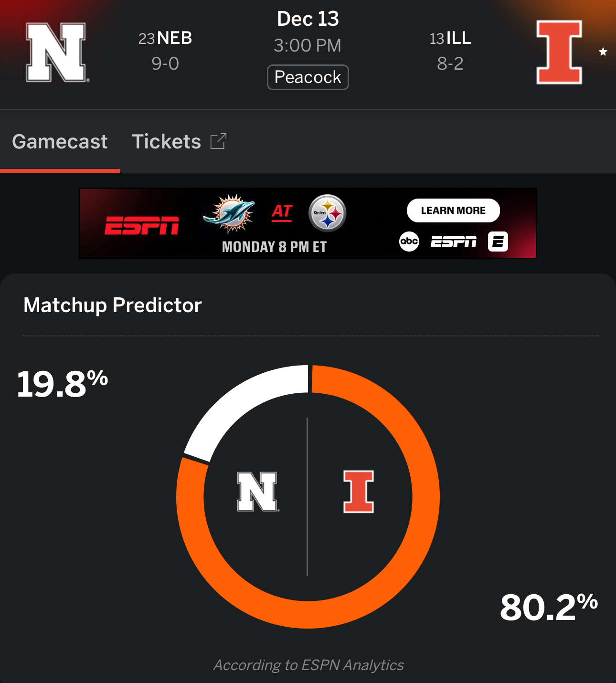The image size is (616, 683).
Task: Tap the Pittsburgh Steelers logo in the ad
Action: click(327, 213)
